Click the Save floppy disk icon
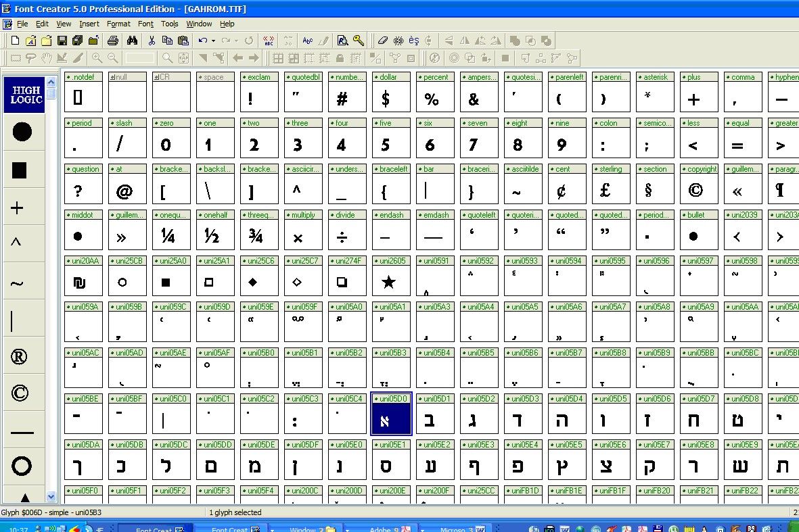Screen dimensions: 799x532 (62, 41)
